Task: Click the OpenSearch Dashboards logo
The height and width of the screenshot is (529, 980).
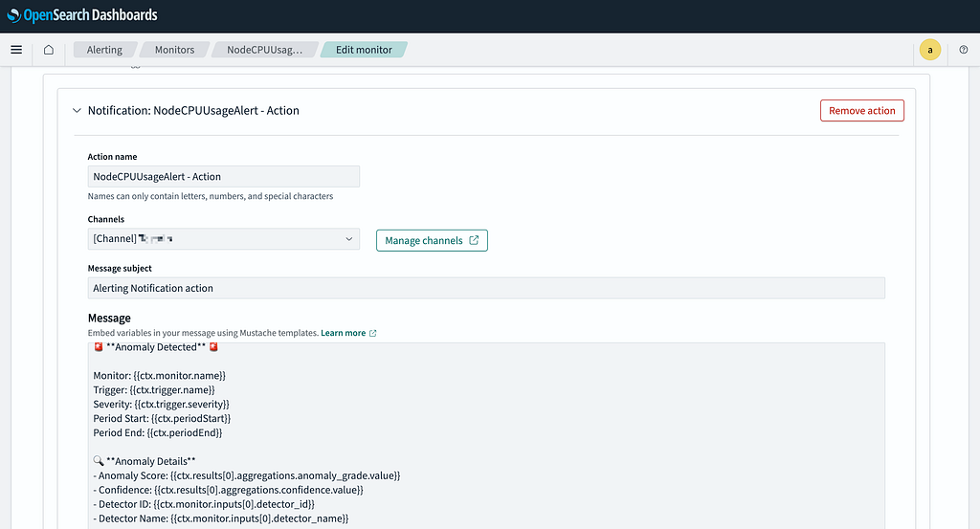Action: click(82, 15)
